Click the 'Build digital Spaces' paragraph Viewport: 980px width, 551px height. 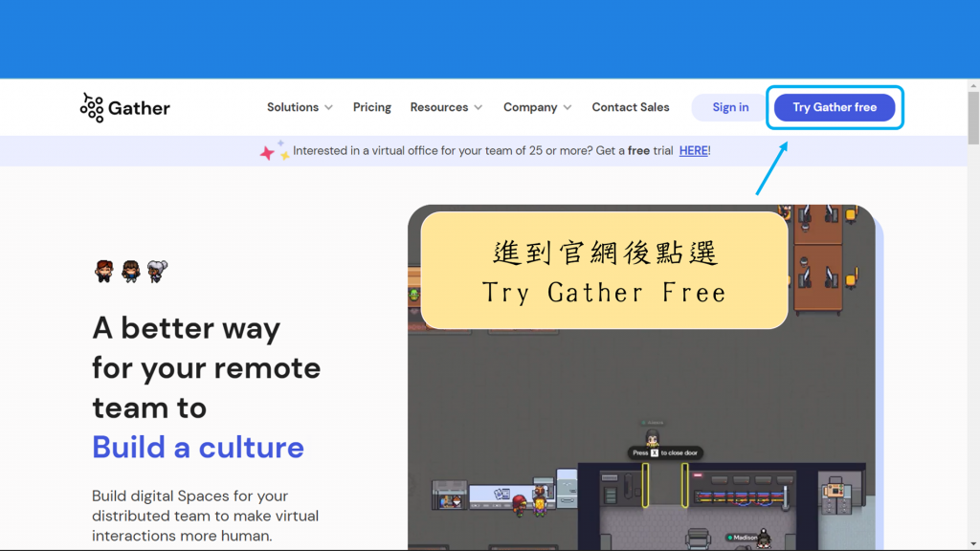[x=205, y=516]
